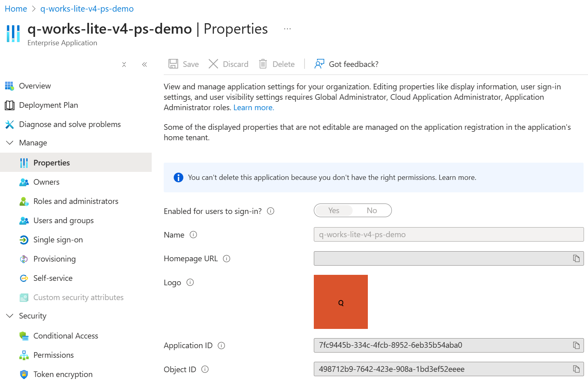Screen dimensions: 588x381
Task: Click the Permissions hierarchy icon
Action: point(24,355)
